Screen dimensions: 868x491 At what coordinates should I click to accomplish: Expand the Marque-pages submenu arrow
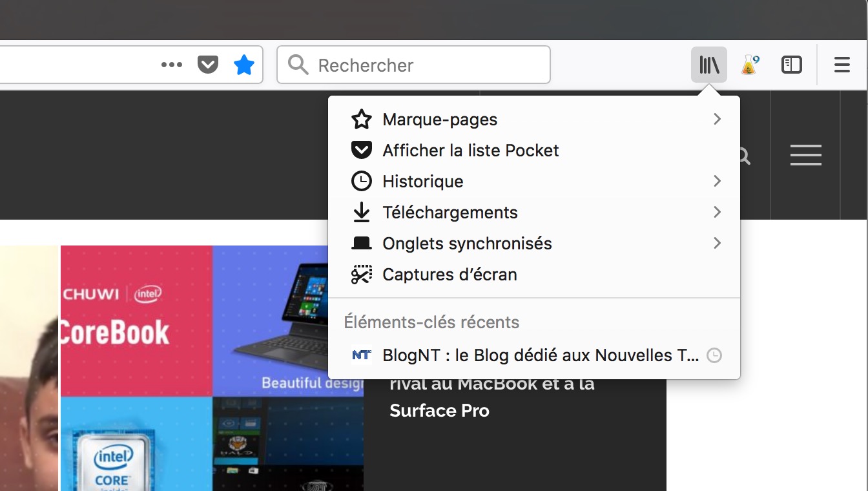coord(716,120)
